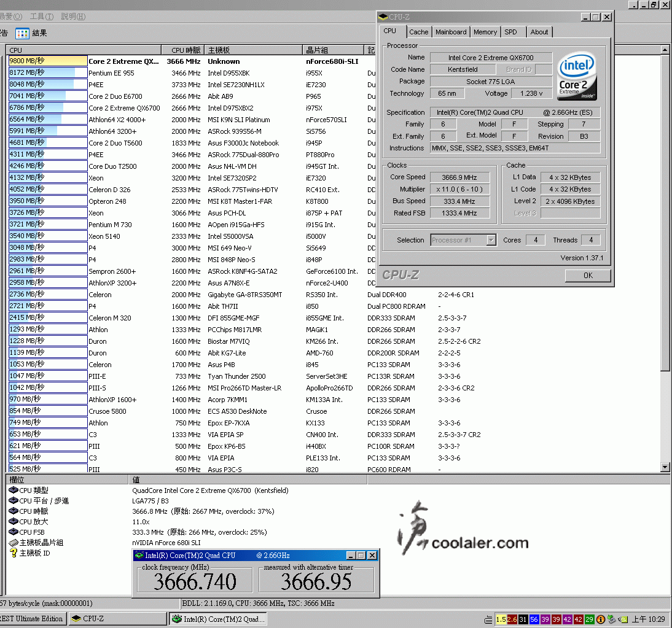Image resolution: width=672 pixels, height=628 pixels.
Task: Click the 9800 MB/秒 result bar
Action: click(48, 61)
